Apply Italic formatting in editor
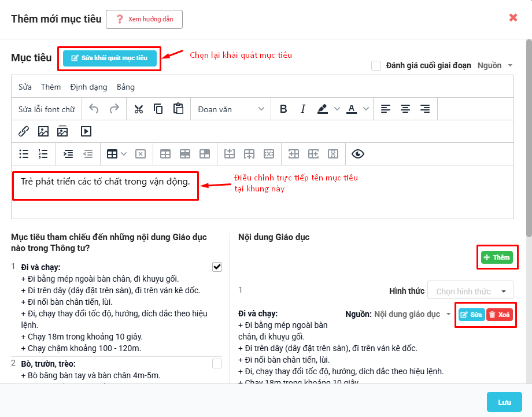Viewport: 532px width, 417px height. [x=302, y=109]
